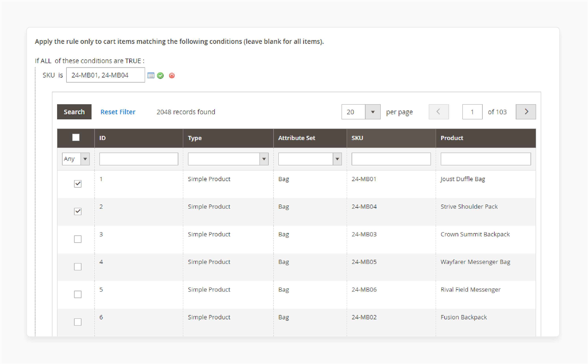Sort by SKU column header

click(391, 138)
